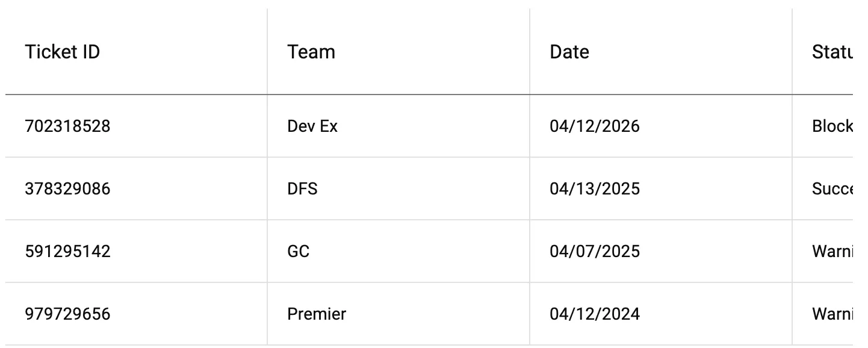Select the partially visible Status column header
The image size is (868, 348).
click(x=832, y=52)
